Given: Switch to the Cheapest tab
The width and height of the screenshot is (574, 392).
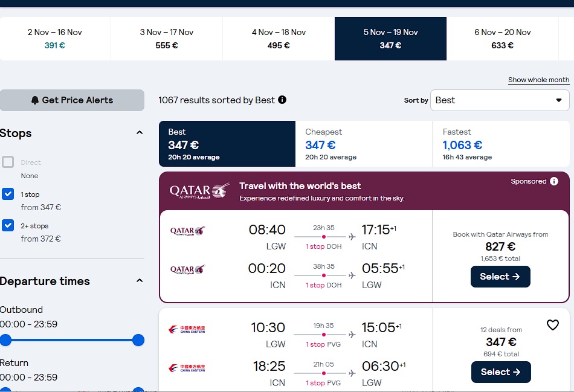Looking at the screenshot, I should tap(364, 144).
